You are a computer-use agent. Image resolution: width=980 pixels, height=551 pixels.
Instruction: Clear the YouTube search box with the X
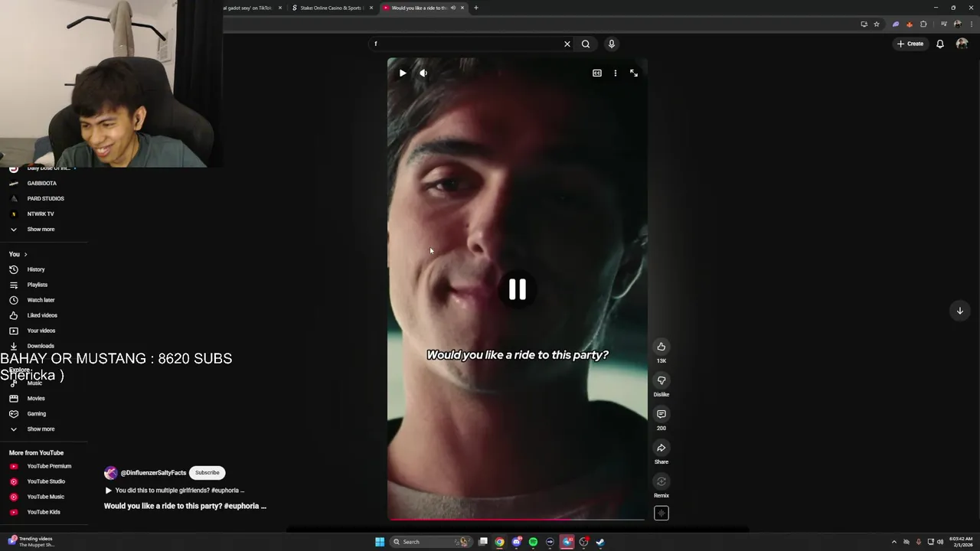(567, 44)
